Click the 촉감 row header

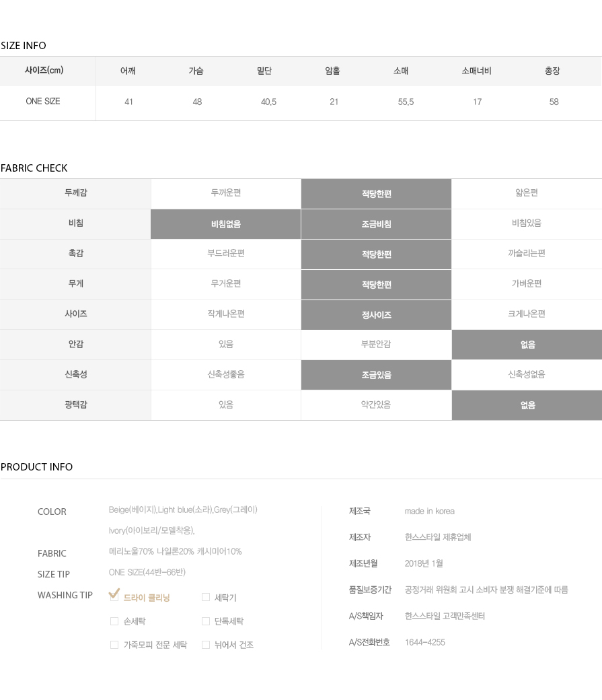pyautogui.click(x=75, y=254)
